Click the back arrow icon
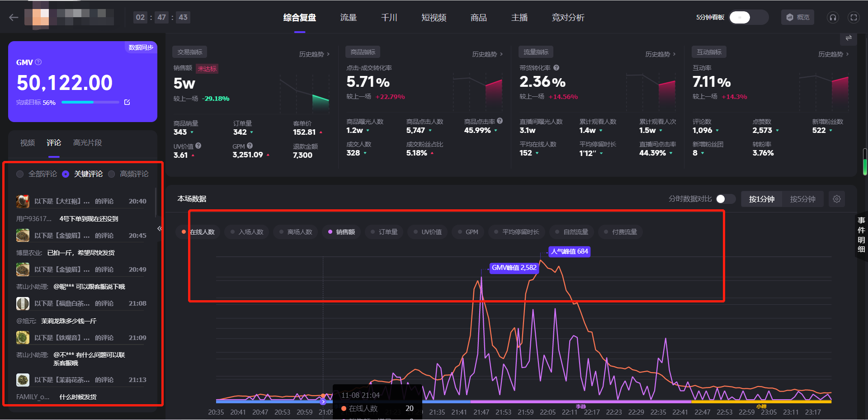Viewport: 868px width, 420px height. (14, 18)
